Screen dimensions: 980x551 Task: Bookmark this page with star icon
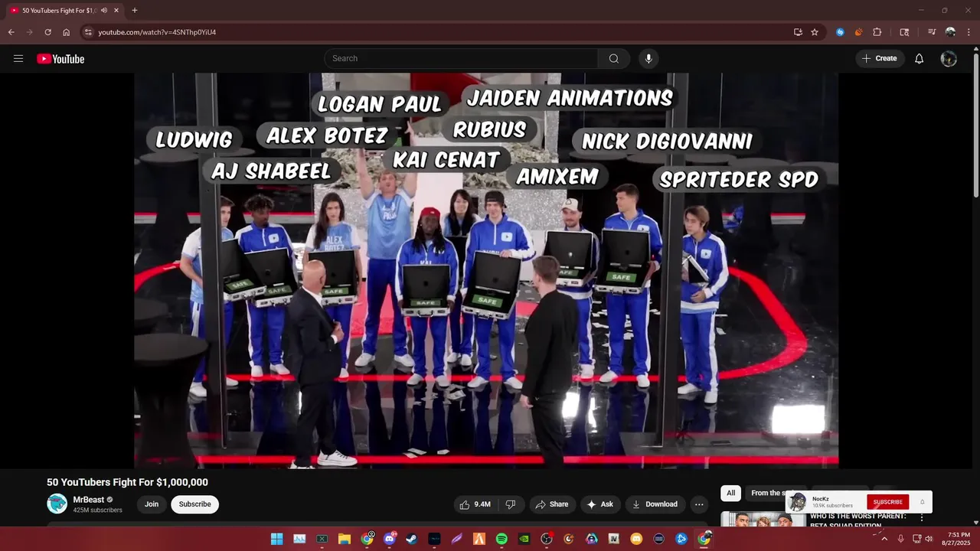[815, 32]
